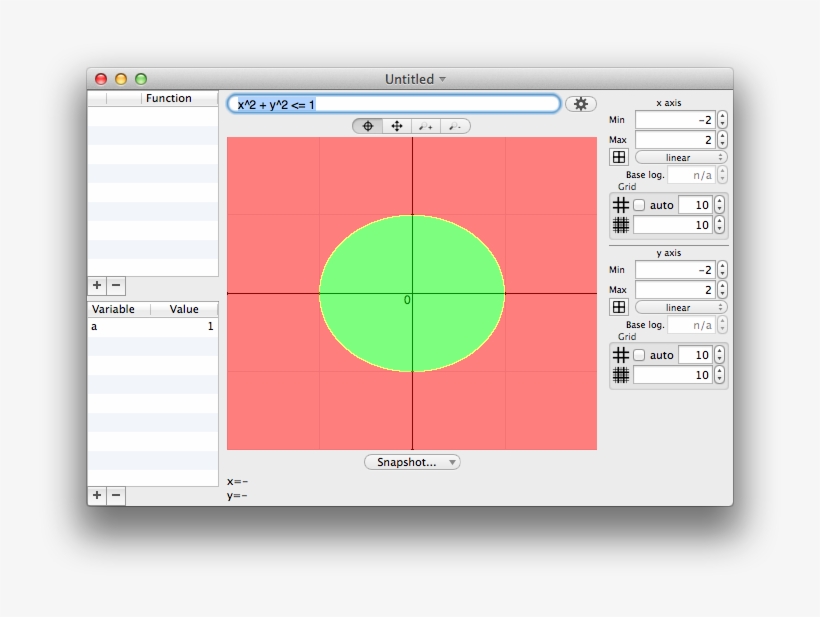This screenshot has width=820, height=617.
Task: Click the y axis major grid icon
Action: (x=621, y=355)
